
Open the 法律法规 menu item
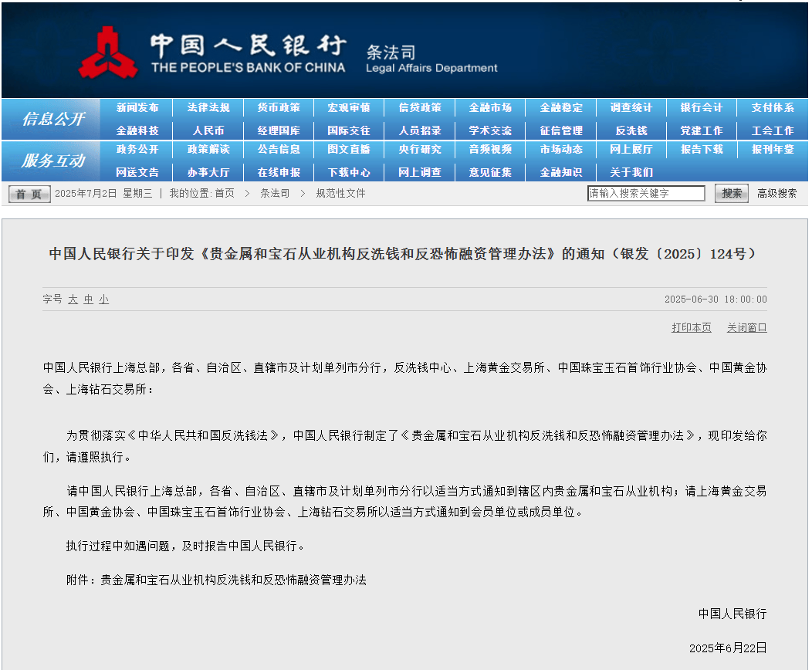(208, 107)
